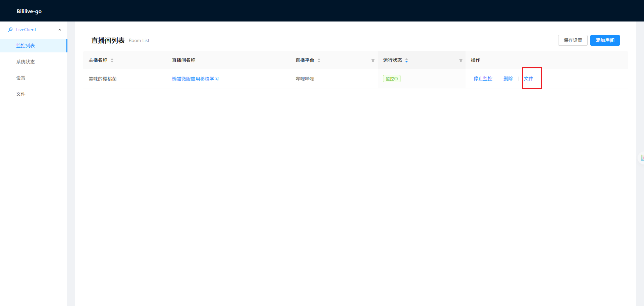The width and height of the screenshot is (644, 306).
Task: Open the 懒猫微服应用移植学习 room link
Action: 196,79
